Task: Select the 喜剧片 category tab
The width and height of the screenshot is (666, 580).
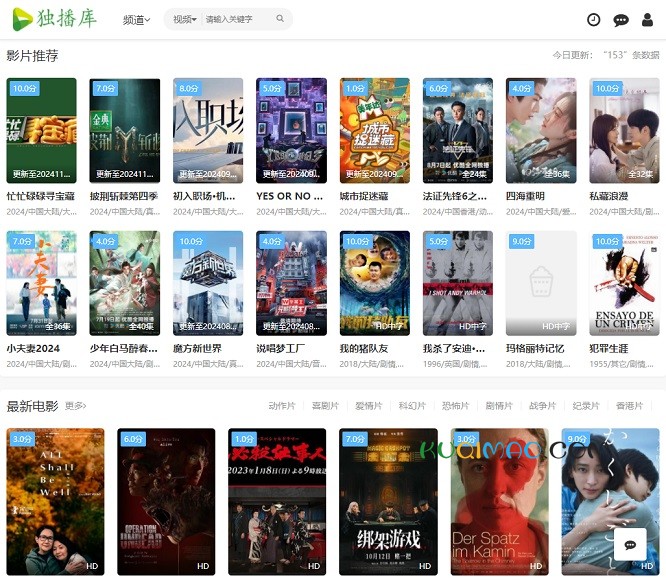Action: [x=325, y=406]
